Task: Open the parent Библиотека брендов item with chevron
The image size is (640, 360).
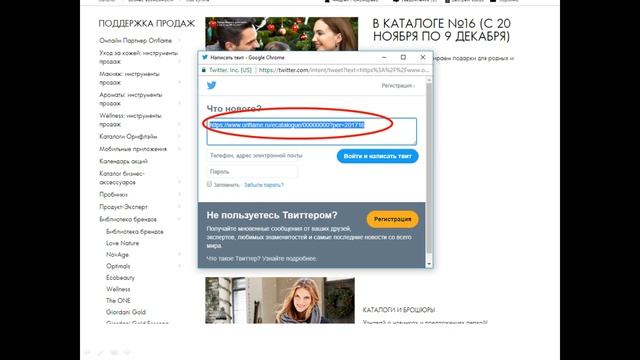Action: coord(128,219)
